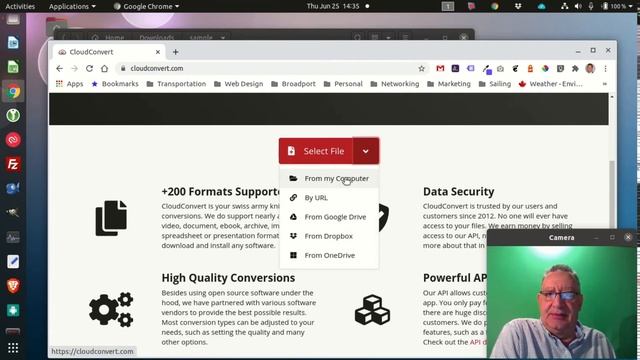Image resolution: width=640 pixels, height=360 pixels.
Task: Bookmark this page with the star icon
Action: (422, 69)
